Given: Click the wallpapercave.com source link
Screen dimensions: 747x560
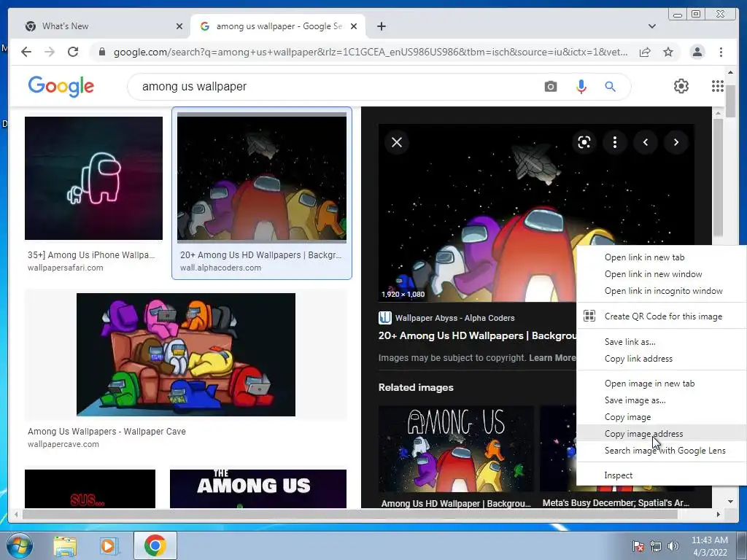Looking at the screenshot, I should pyautogui.click(x=63, y=444).
